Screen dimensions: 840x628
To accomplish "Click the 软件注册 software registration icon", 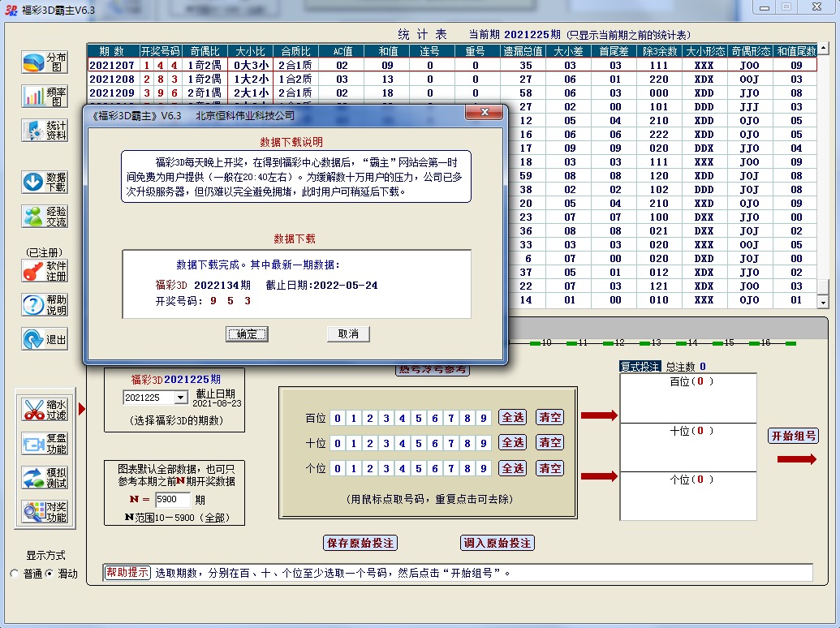I will (x=45, y=271).
